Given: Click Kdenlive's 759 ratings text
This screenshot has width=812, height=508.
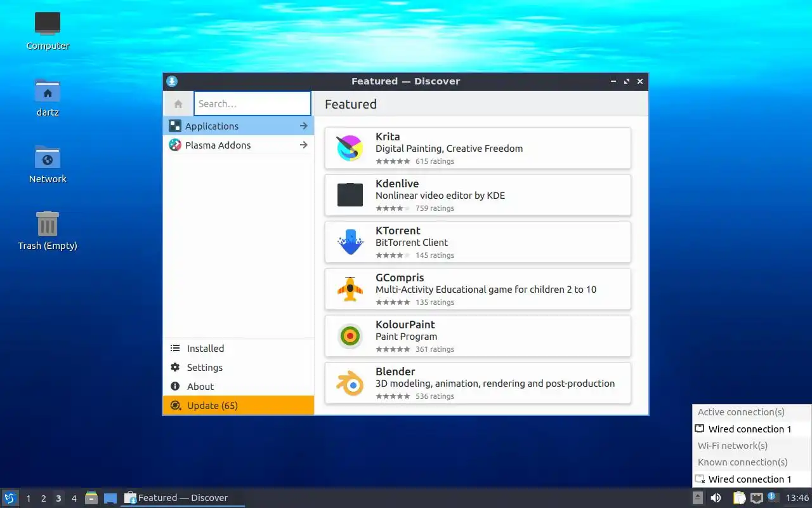Looking at the screenshot, I should (x=435, y=208).
